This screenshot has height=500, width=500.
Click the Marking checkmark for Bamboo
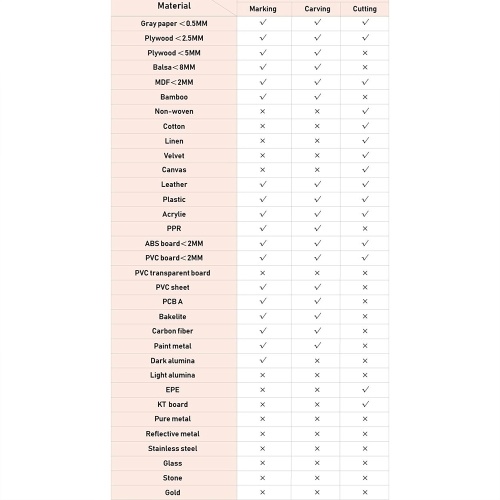click(263, 96)
